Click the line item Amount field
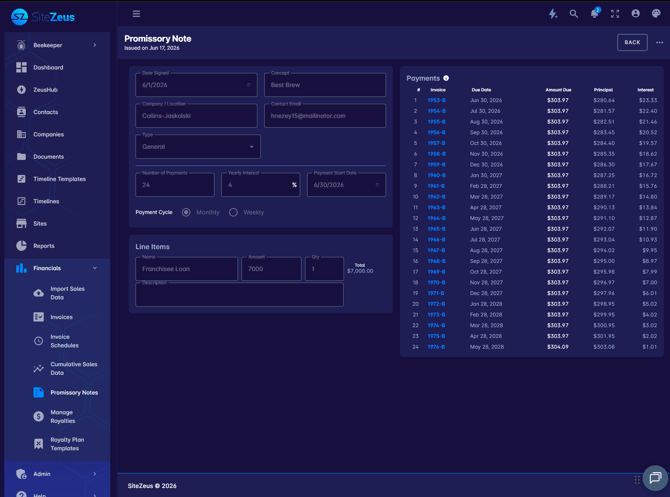Image resolution: width=670 pixels, height=497 pixels. click(x=271, y=269)
